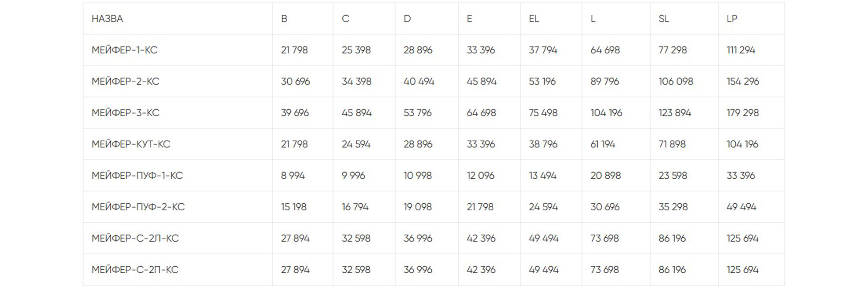Image resolution: width=868 pixels, height=286 pixels.
Task: Click the price cell 8 994
Action: pyautogui.click(x=293, y=176)
